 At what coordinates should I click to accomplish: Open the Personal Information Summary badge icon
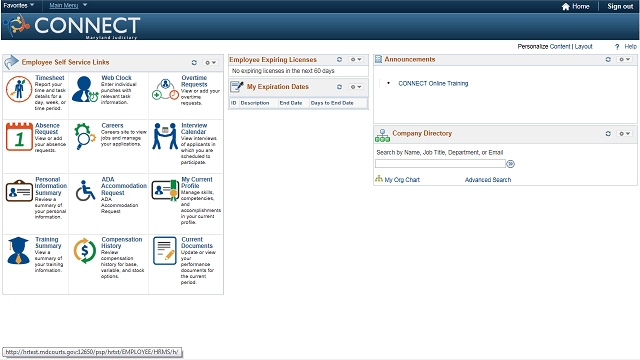[19, 191]
